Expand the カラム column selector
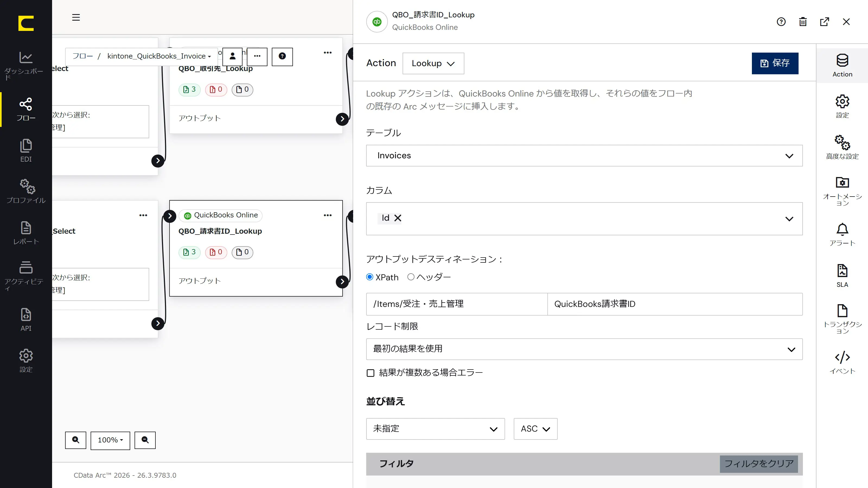The height and width of the screenshot is (488, 868). pos(789,219)
